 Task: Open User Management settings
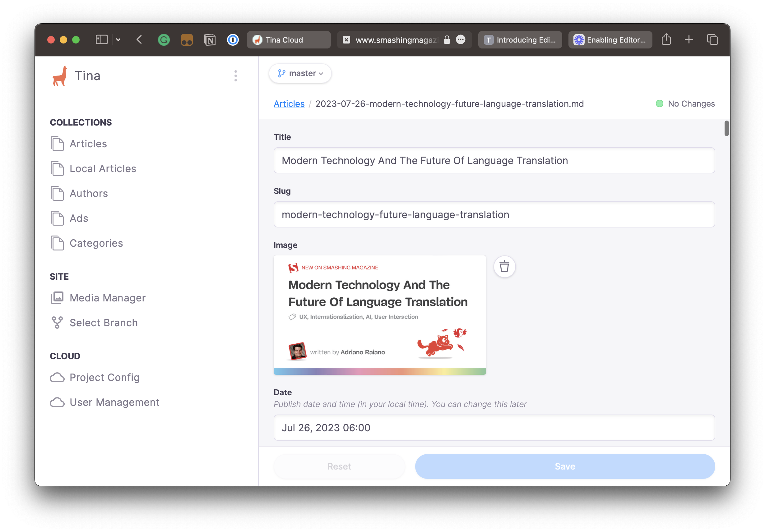point(114,402)
